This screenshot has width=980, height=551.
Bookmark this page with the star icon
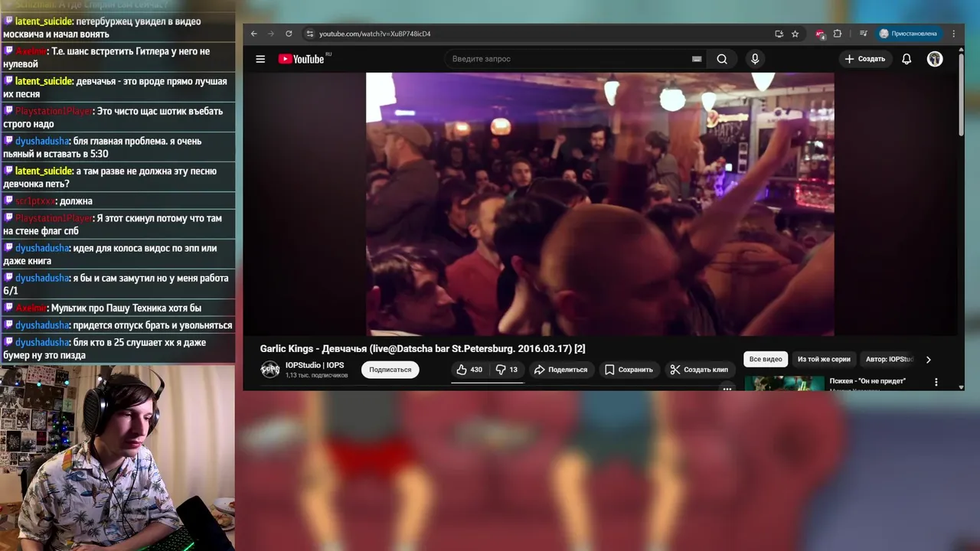[795, 34]
